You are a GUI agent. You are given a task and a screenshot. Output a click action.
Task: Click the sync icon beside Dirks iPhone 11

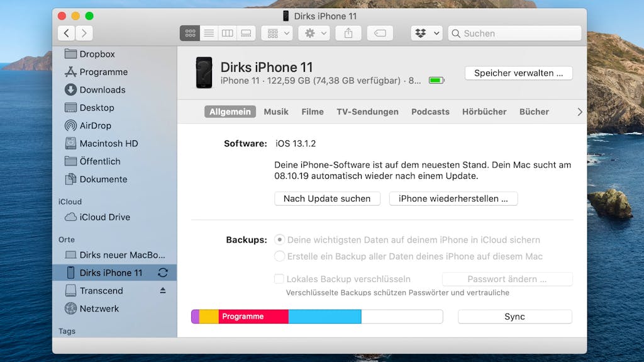(x=163, y=273)
